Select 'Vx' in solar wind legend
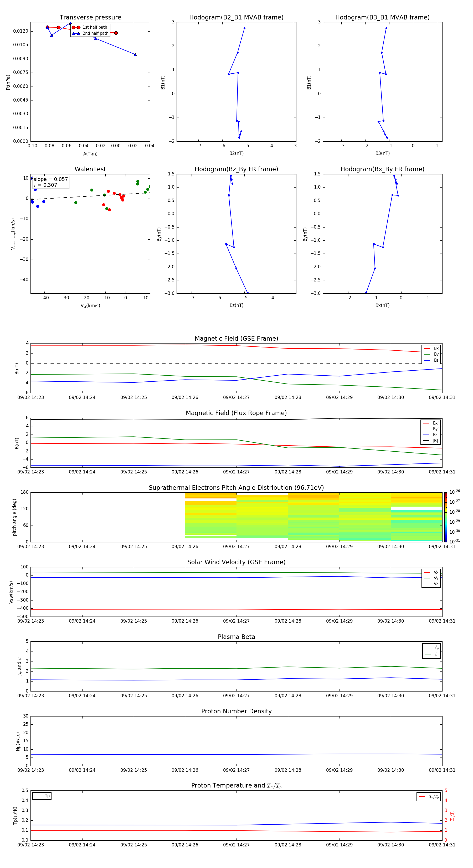This screenshot has width=473, height=868. pyautogui.click(x=431, y=572)
